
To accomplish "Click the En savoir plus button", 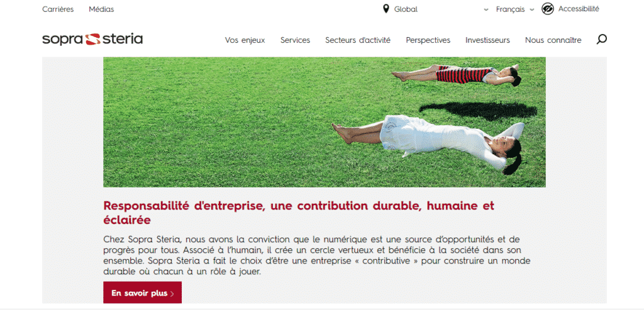I will coord(142,292).
